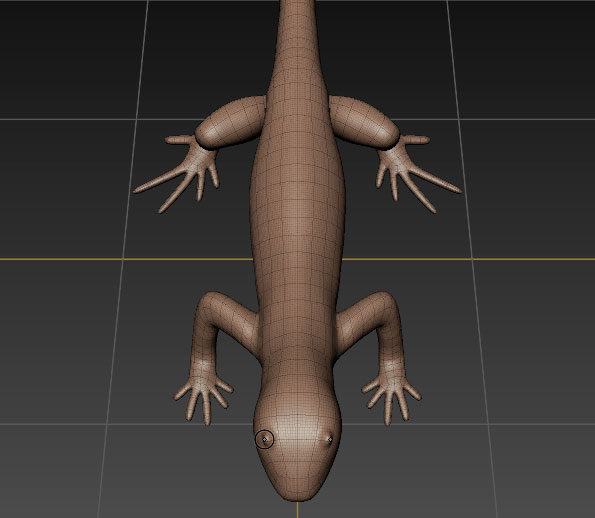Click the orange vertical axis line below the snout
Viewport: 595px width, 518px height.
(x=298, y=510)
